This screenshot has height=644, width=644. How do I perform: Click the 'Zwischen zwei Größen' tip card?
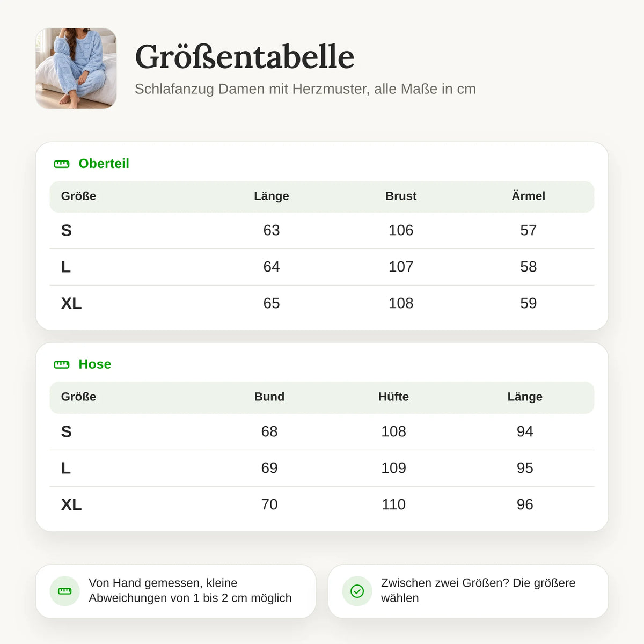coord(468,591)
